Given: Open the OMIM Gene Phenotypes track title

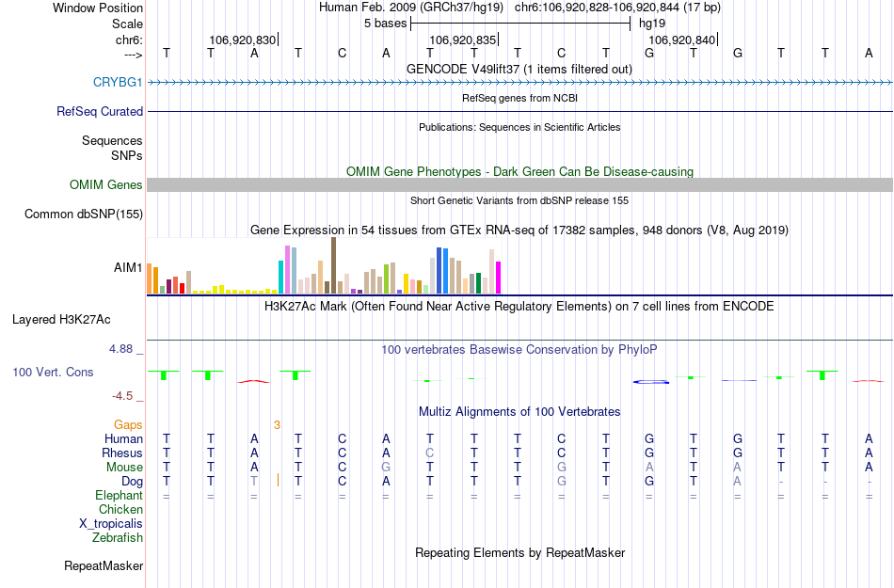Looking at the screenshot, I should (519, 171).
